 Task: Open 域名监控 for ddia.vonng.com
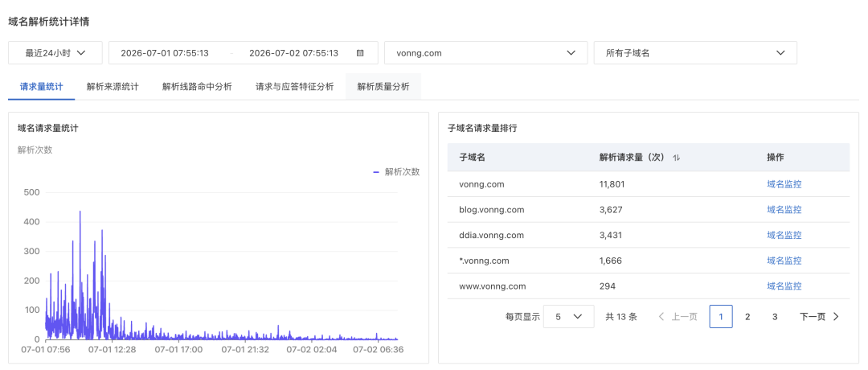[784, 236]
